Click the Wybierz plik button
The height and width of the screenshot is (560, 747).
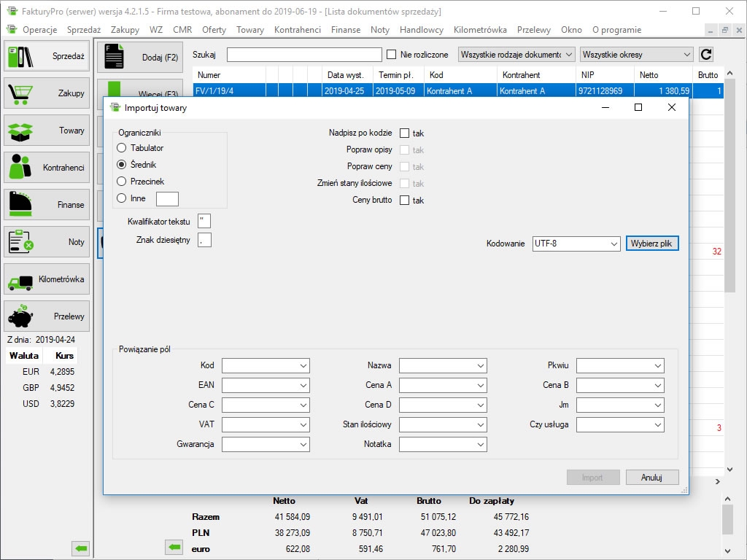[651, 244]
